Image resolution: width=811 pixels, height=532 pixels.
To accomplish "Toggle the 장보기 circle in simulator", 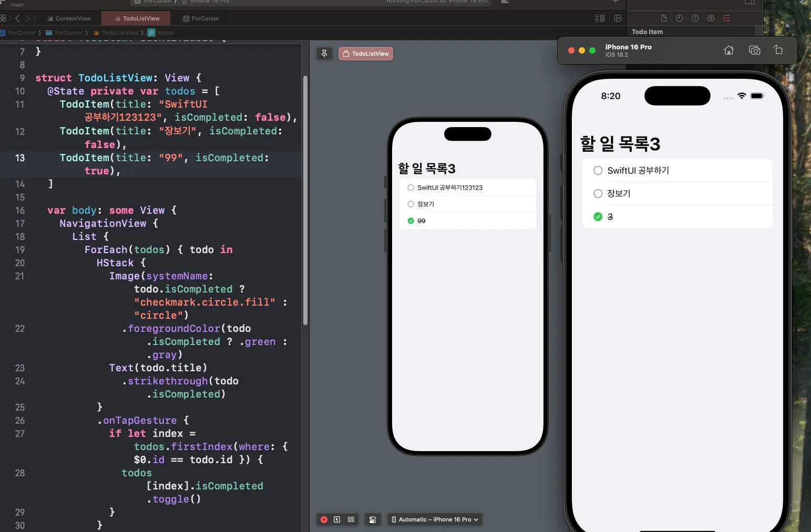I will point(598,194).
